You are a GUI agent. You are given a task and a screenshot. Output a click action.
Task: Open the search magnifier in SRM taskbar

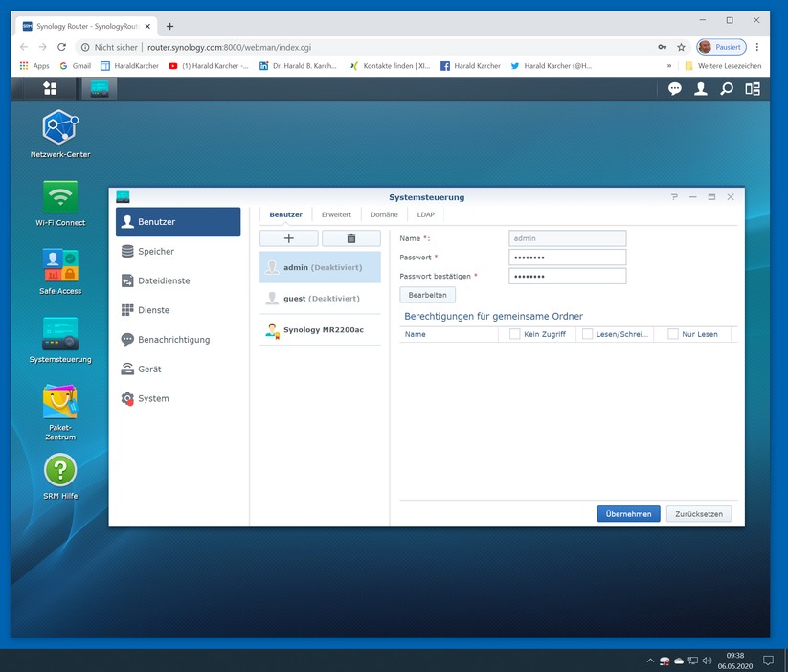pos(727,89)
